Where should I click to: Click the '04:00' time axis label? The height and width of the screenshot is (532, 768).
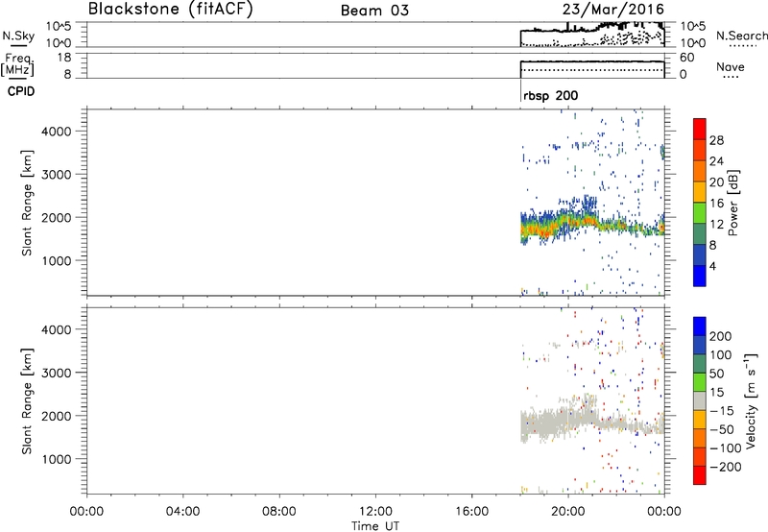pyautogui.click(x=182, y=512)
